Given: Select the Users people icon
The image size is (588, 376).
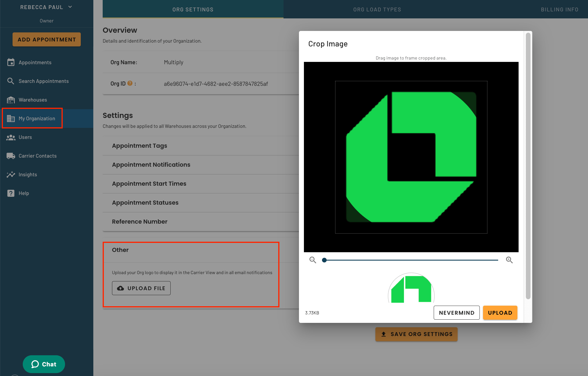Looking at the screenshot, I should (x=11, y=137).
